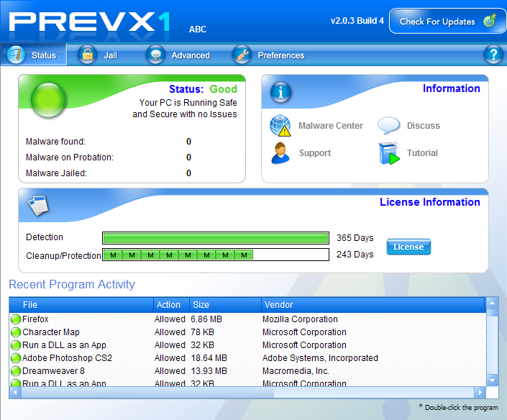This screenshot has width=507, height=420.
Task: Open the Malware Center link
Action: (x=331, y=125)
